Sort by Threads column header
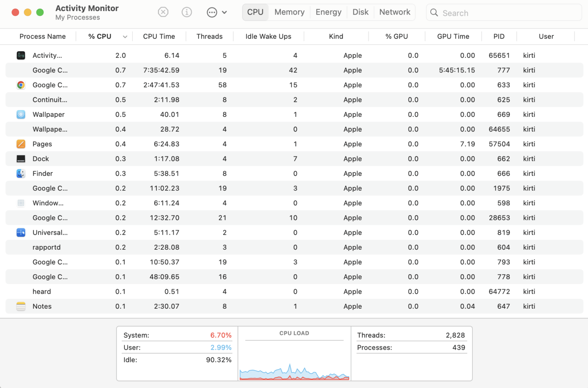This screenshot has width=588, height=388. [x=209, y=36]
